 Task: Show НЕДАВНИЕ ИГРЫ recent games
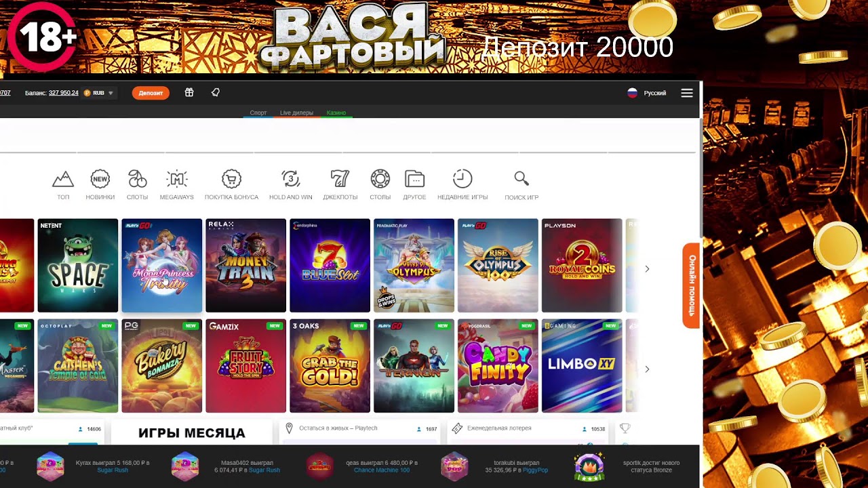(x=462, y=184)
